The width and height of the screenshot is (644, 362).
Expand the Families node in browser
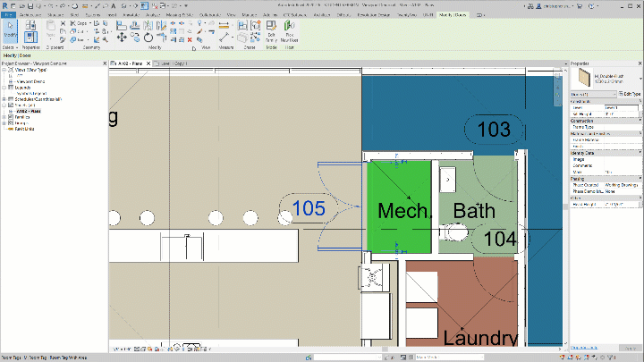click(4, 117)
